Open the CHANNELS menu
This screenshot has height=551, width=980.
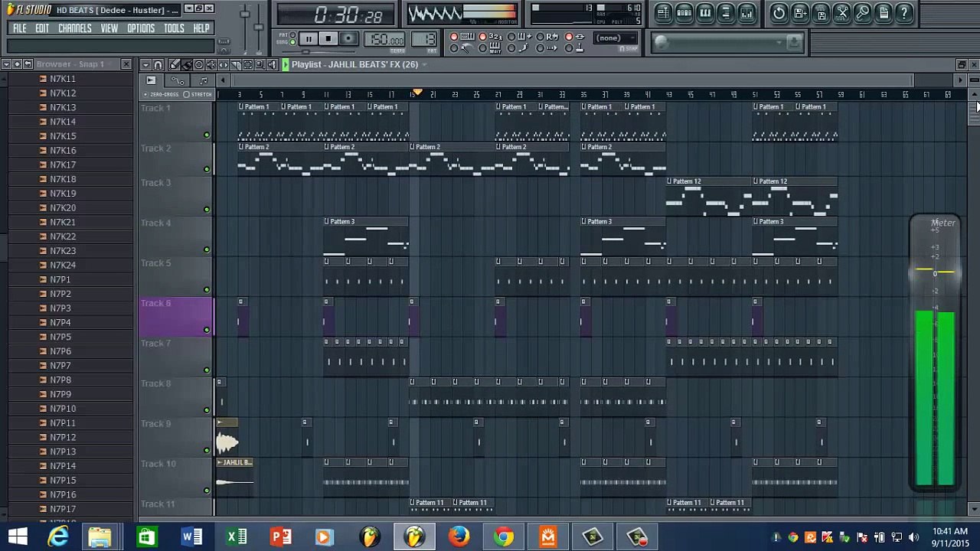[75, 28]
